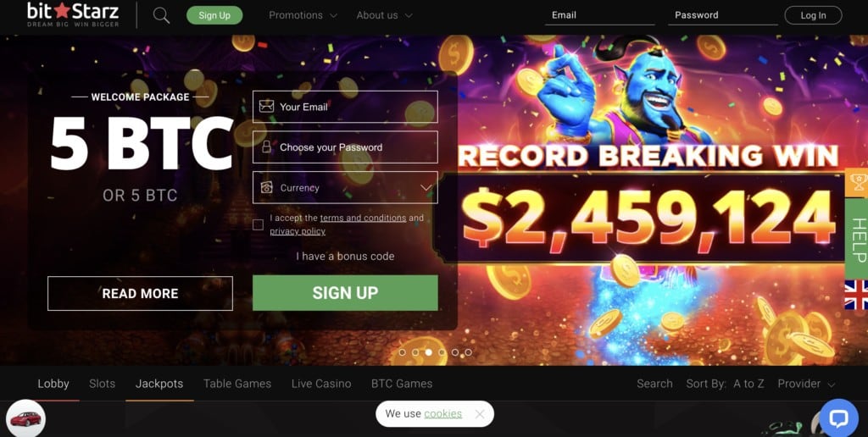Open the Live Casino tab
The image size is (868, 437).
coord(321,384)
